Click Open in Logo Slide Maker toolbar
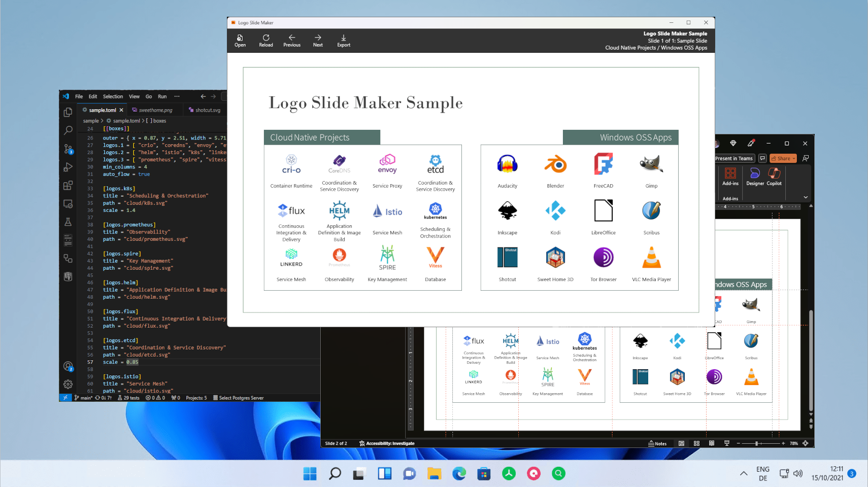Image resolution: width=868 pixels, height=487 pixels. point(240,41)
